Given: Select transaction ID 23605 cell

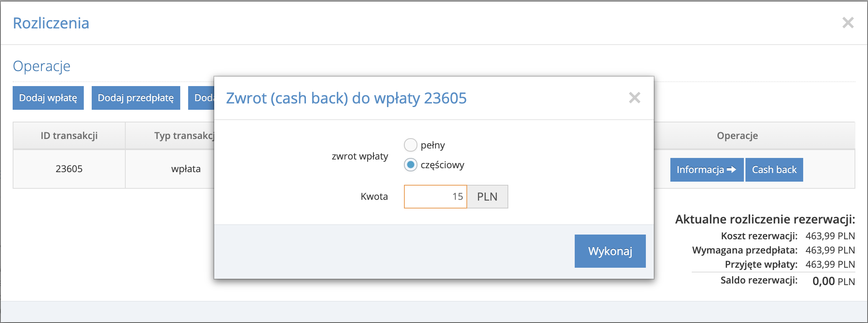Looking at the screenshot, I should [69, 169].
